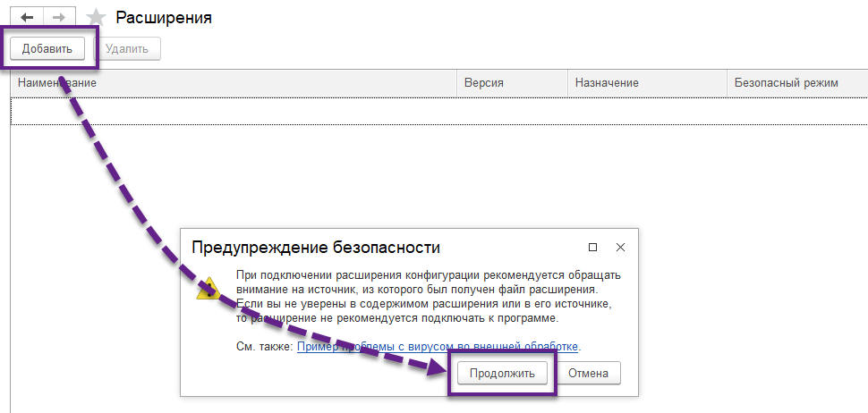Viewport: 868px width, 413px height.
Task: Click the yellow warning triangle icon
Action: [x=208, y=289]
